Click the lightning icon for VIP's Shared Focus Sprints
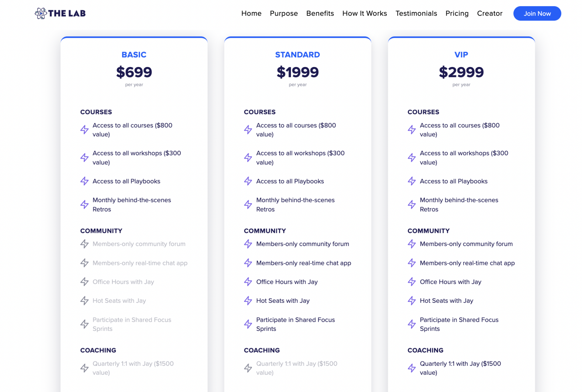Viewport: 582px width, 392px height. click(412, 324)
